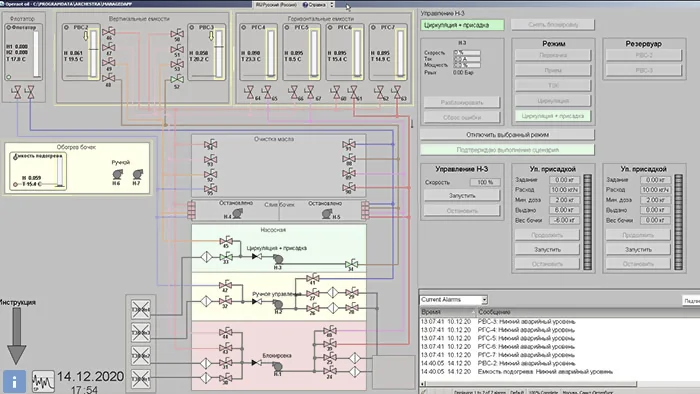Image resolution: width=700 pixels, height=394 pixels.
Task: Open the trend chart icon
Action: (43, 382)
